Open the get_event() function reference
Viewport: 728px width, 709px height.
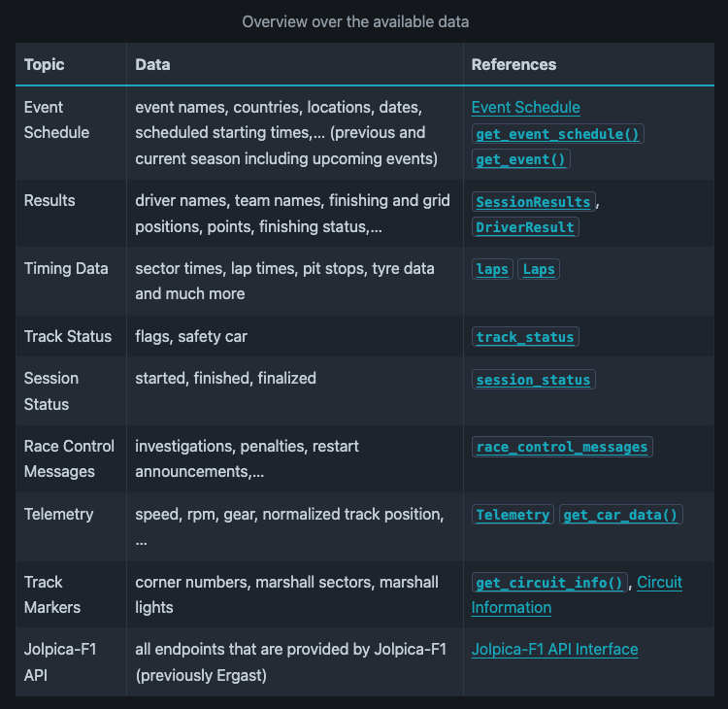pos(521,159)
